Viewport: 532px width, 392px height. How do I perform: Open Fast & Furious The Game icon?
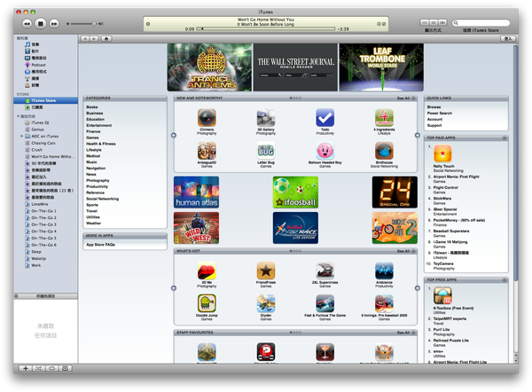click(325, 303)
